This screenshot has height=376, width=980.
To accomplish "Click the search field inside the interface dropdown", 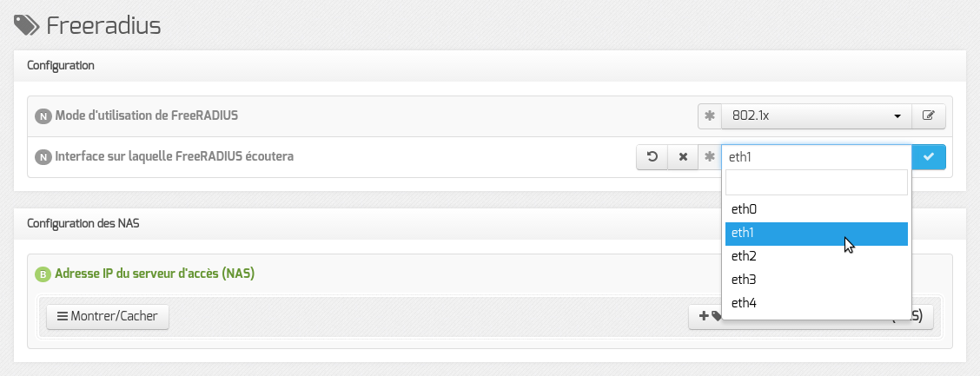I will (817, 182).
